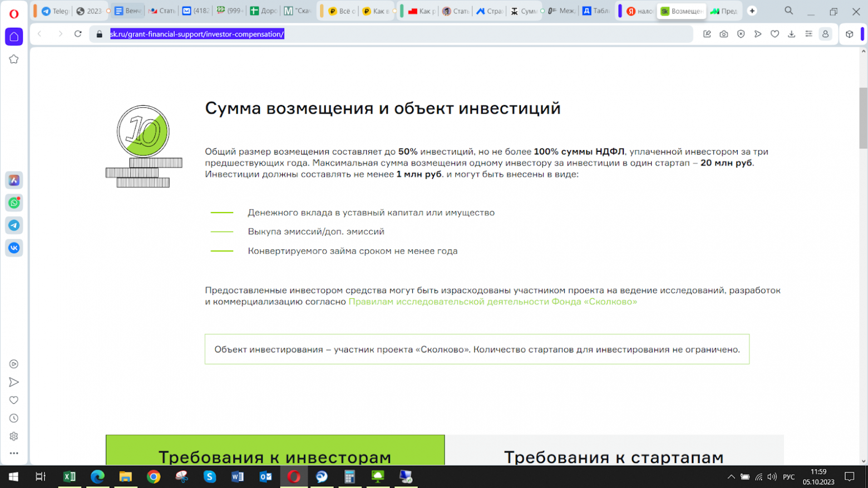Reload the current page
Viewport: 868px width, 488px height.
[78, 34]
